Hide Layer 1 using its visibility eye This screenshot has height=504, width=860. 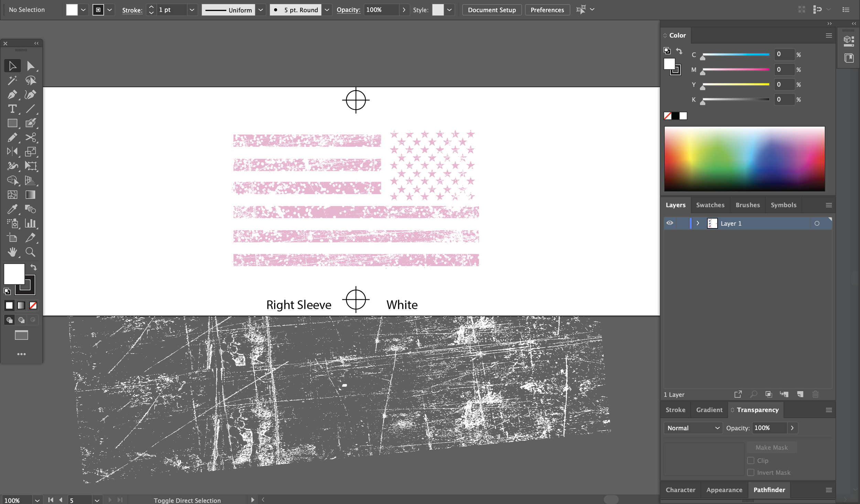pyautogui.click(x=669, y=223)
